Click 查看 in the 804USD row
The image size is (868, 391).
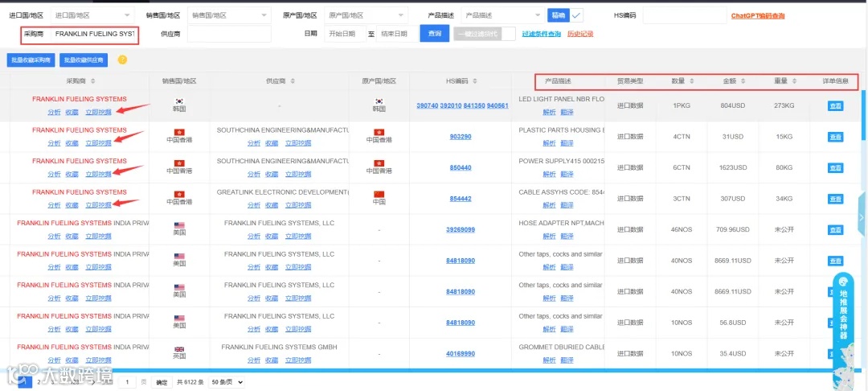click(x=835, y=105)
